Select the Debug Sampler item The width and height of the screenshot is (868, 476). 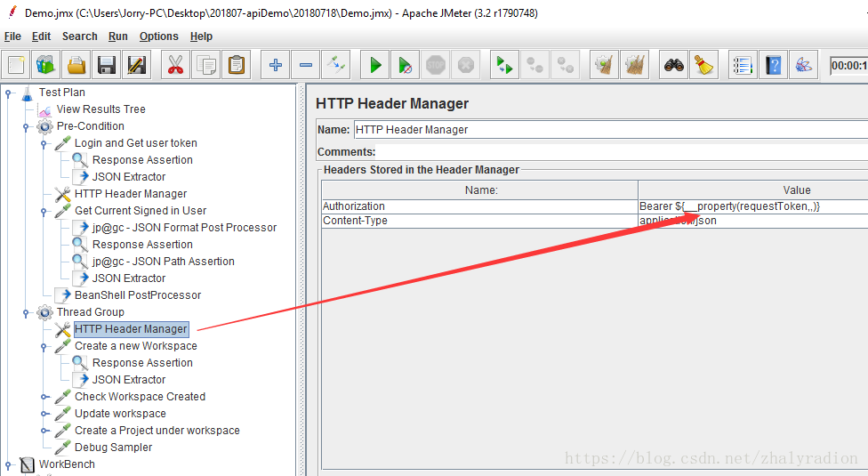(x=114, y=448)
